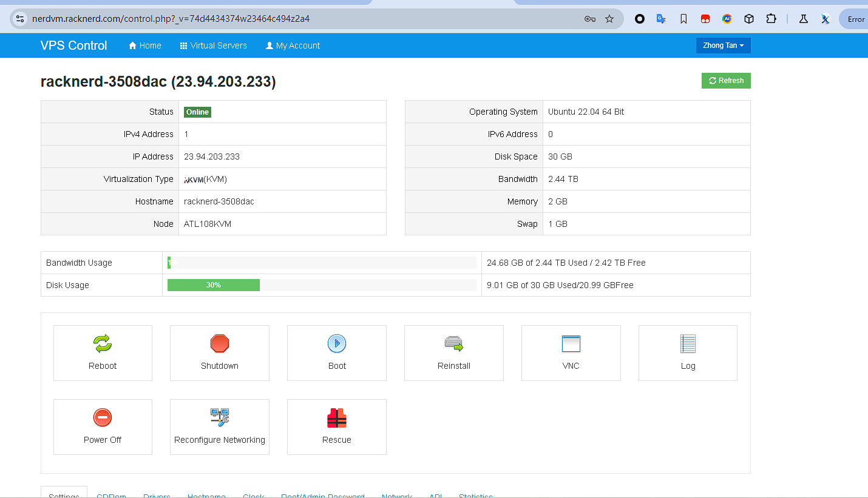Viewport: 868px width, 498px height.
Task: Click the red Shutdown stop-sign icon
Action: pyautogui.click(x=220, y=344)
